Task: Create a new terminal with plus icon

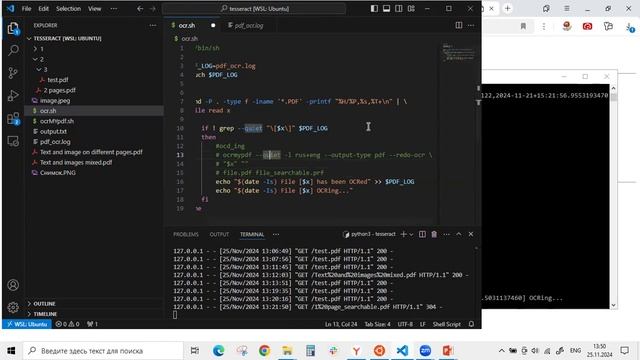Action: (x=403, y=234)
